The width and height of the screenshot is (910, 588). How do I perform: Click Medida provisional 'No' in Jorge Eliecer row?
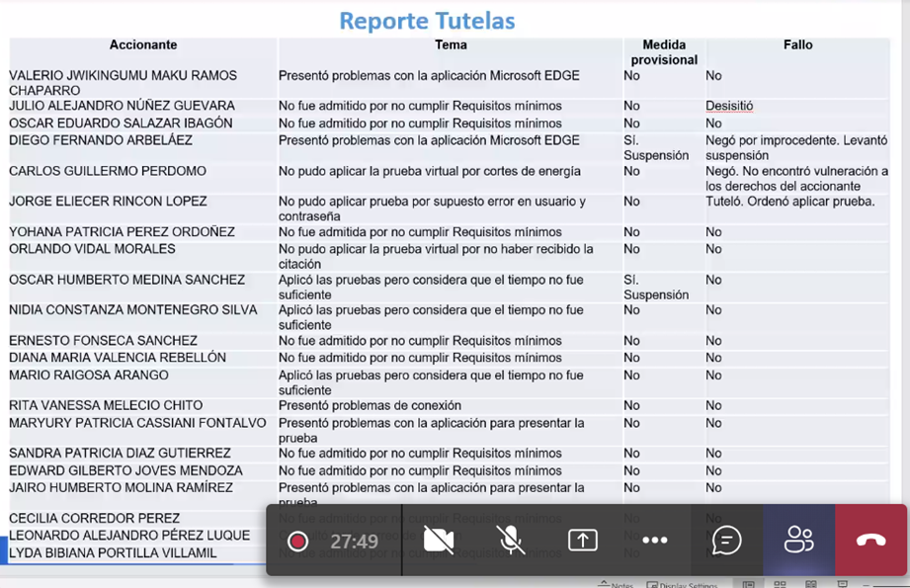(x=632, y=202)
